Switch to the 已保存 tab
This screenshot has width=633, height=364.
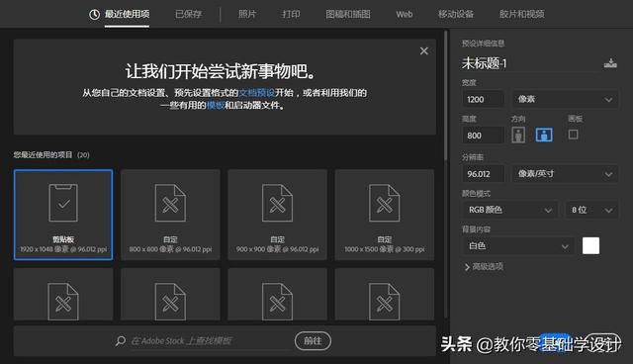[x=189, y=15]
